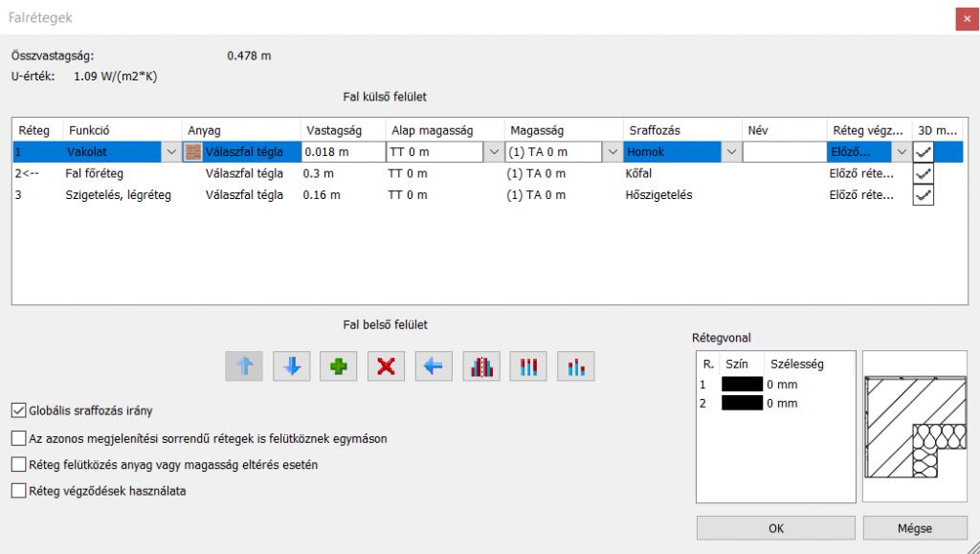
Task: Click symmetric bar chart icon with dashed centerline
Action: (481, 366)
